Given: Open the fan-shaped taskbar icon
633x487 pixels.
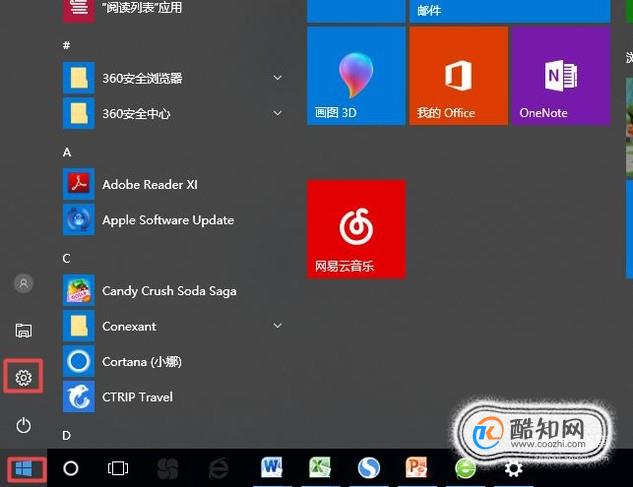Looking at the screenshot, I should click(168, 468).
